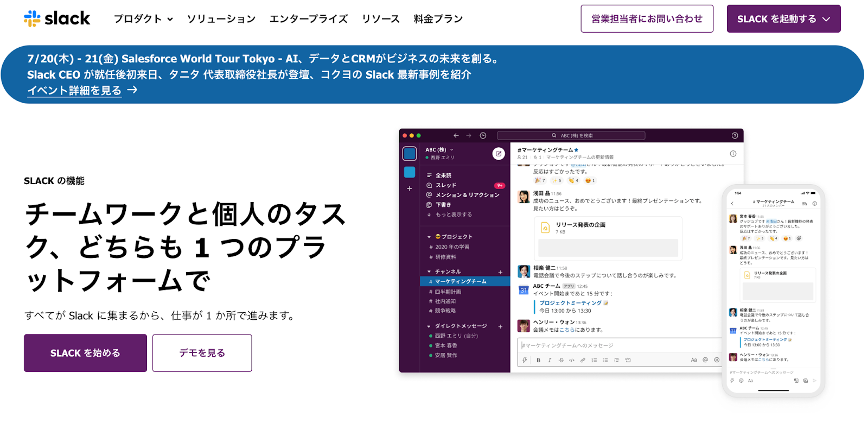The width and height of the screenshot is (868, 429).
Task: Go forward with the right arrow in the title bar
Action: click(x=469, y=136)
